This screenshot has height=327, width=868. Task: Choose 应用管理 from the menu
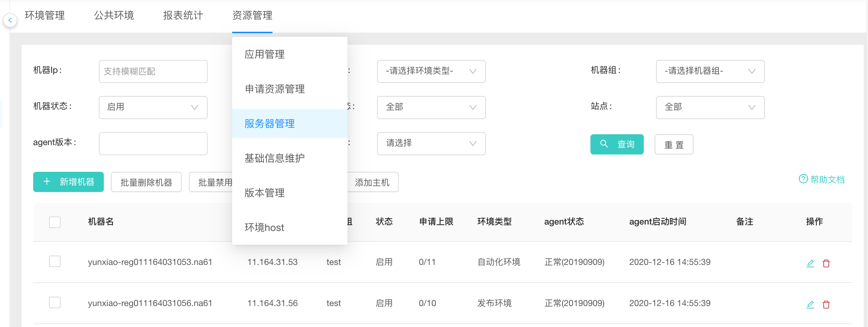click(290, 54)
